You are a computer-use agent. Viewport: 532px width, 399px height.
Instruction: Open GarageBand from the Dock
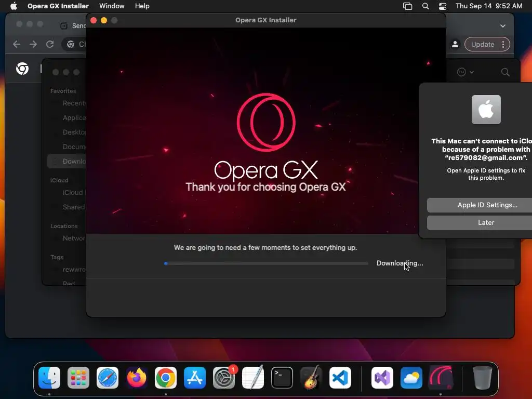point(311,378)
